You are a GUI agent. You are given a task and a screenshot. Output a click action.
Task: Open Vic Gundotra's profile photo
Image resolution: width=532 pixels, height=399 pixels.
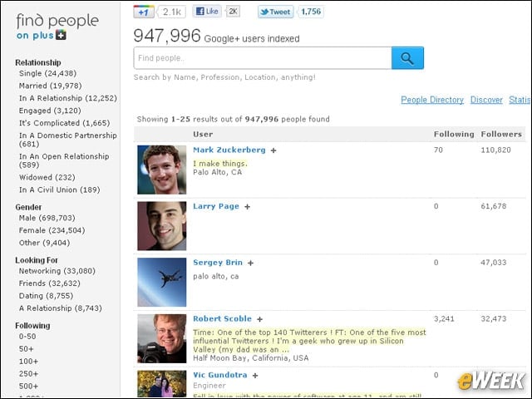[162, 384]
